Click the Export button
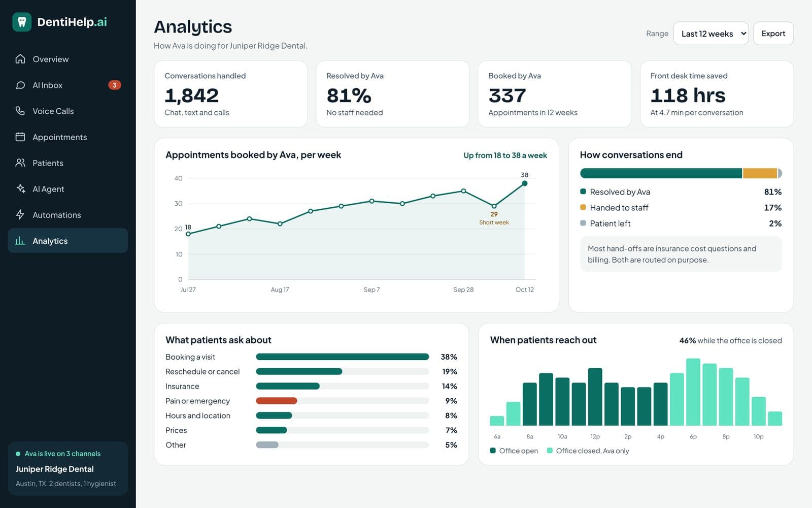812x508 pixels. pyautogui.click(x=773, y=34)
